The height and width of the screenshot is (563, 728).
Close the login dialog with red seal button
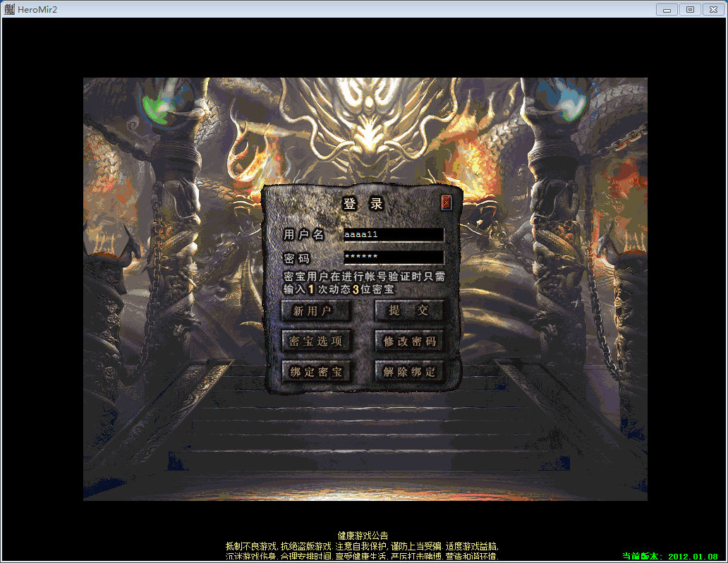[446, 202]
